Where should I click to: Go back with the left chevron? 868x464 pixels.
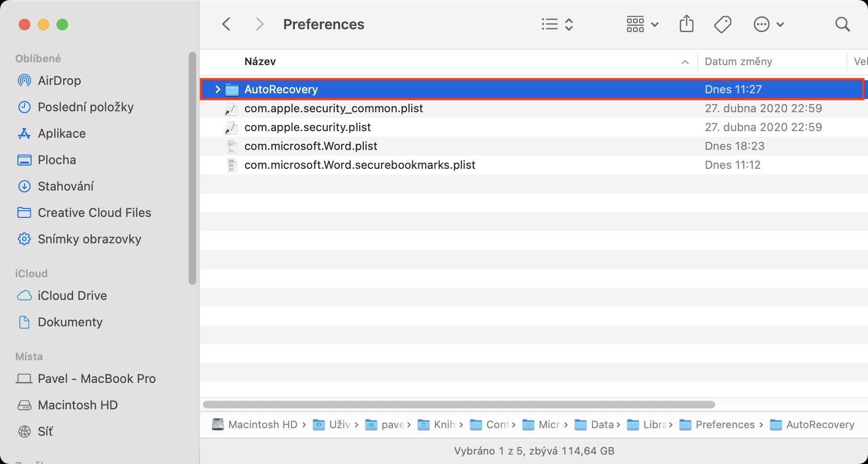[x=227, y=24]
